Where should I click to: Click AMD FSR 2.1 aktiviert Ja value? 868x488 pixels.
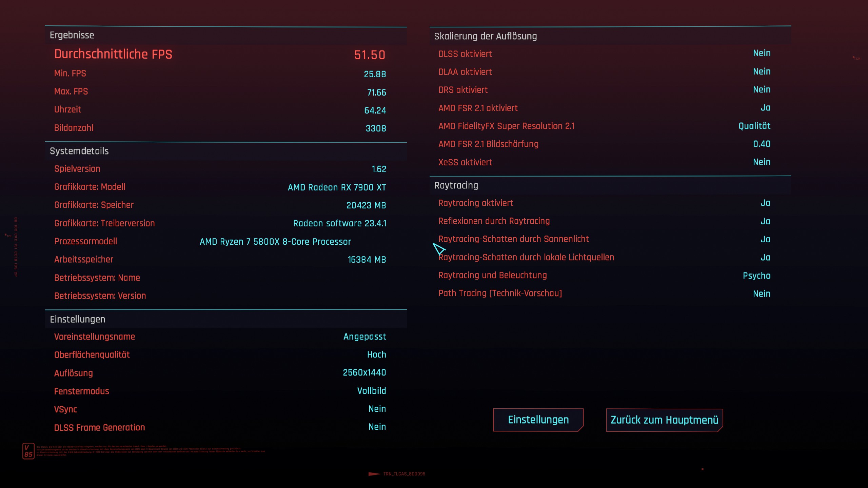click(x=765, y=108)
